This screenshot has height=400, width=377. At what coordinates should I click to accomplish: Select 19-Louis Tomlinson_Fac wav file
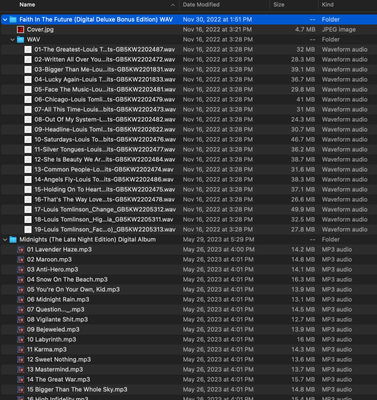[105, 230]
